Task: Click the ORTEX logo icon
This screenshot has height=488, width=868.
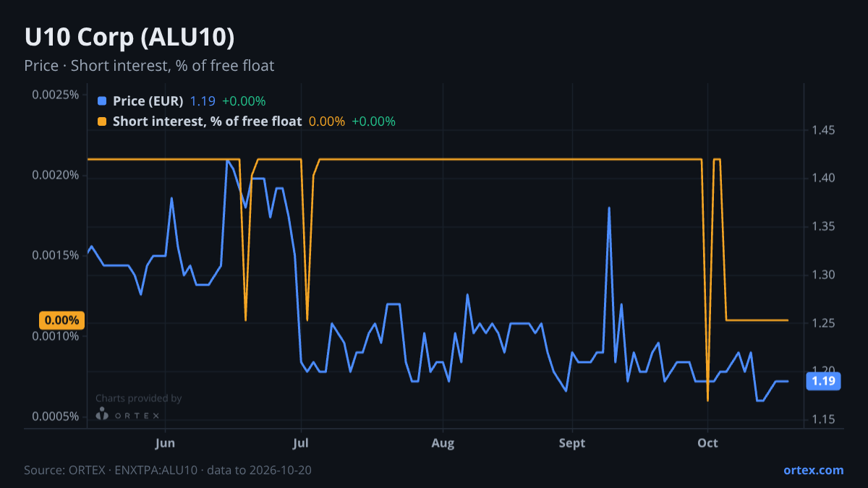Action: point(102,414)
